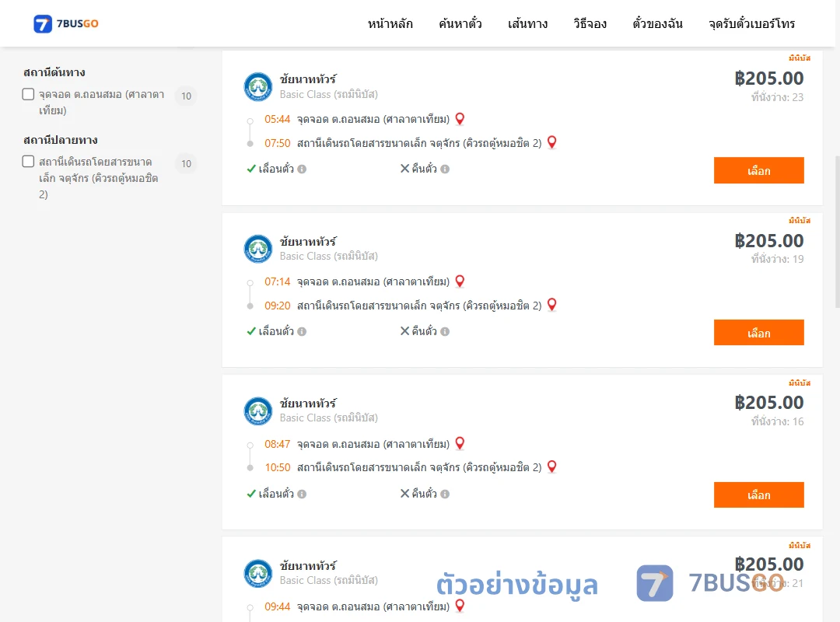Check the destination สถานีเดินรถโดยสารขนาดเล็ก จตุจักร filter
The image size is (840, 622).
[x=29, y=161]
